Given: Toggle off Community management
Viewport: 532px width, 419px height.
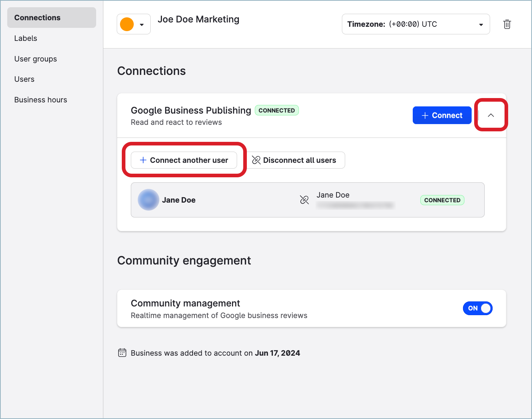Looking at the screenshot, I should pyautogui.click(x=477, y=308).
